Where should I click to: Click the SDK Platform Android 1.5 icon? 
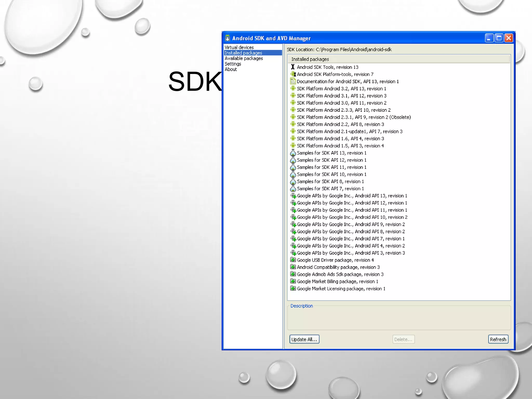[x=293, y=146]
